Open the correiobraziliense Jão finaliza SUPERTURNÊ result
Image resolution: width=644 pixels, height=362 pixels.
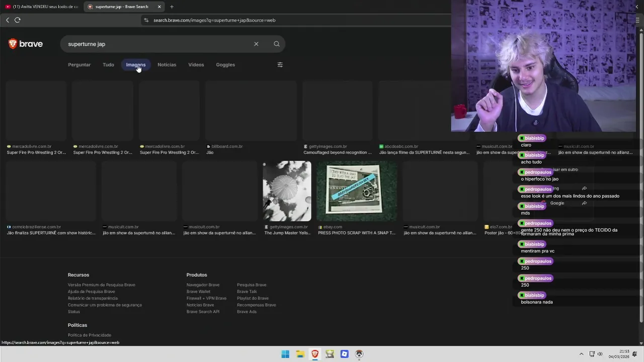pyautogui.click(x=51, y=198)
